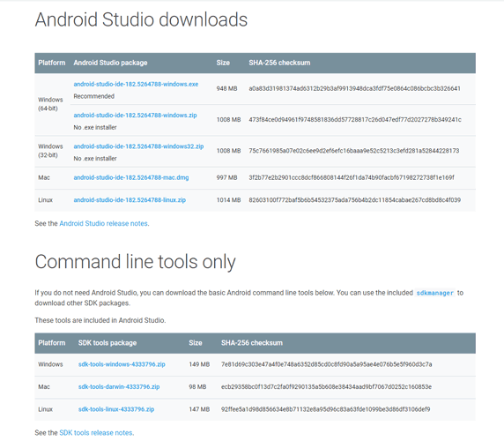The image size is (504, 441).
Task: Click the sdk-tools-windows checksum value
Action: (x=326, y=364)
